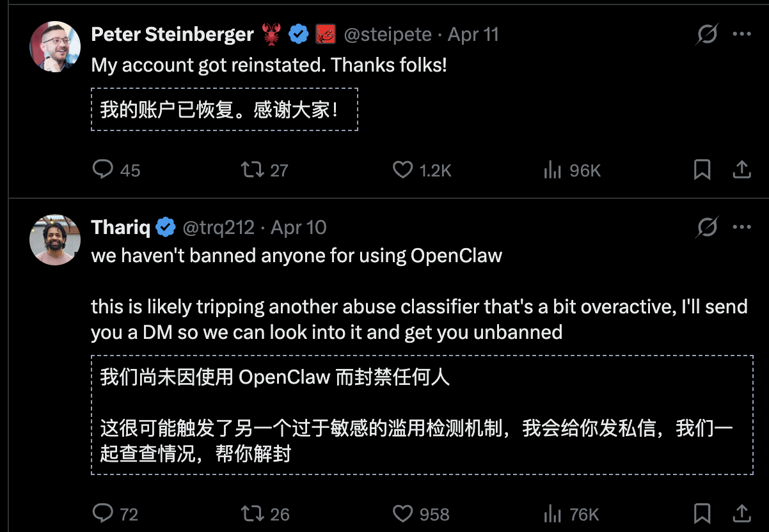Repost Thariq's OpenClaw tweet
The height and width of the screenshot is (532, 769).
(x=250, y=513)
